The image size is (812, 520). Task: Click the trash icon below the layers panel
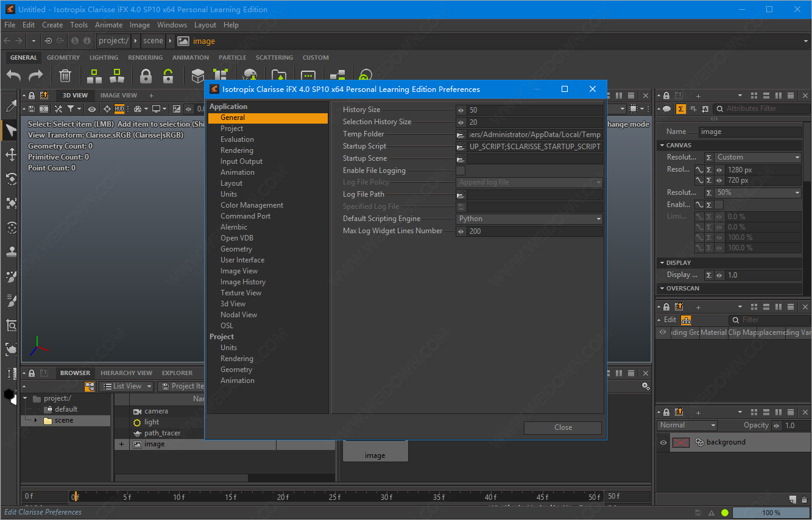click(803, 499)
